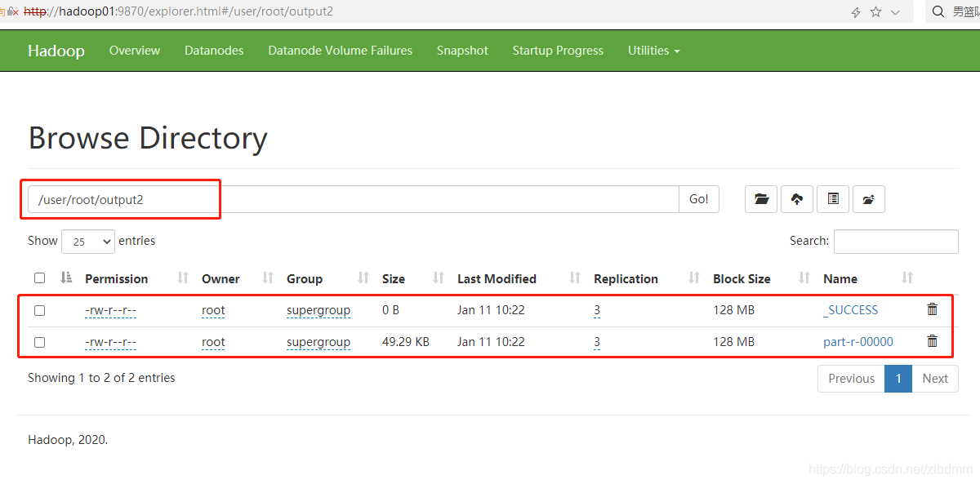Expand the chevron next to bookmark star
Viewport: 980px width, 484px height.
coord(895,12)
